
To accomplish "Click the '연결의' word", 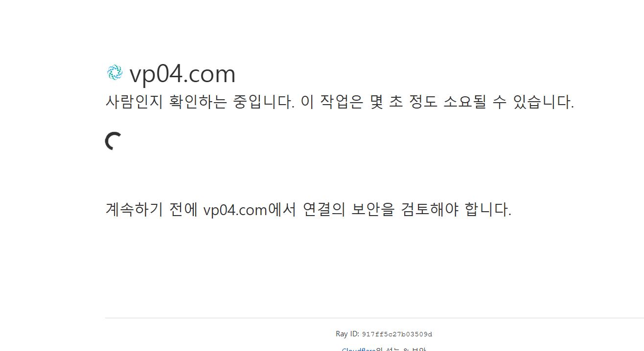I will [x=324, y=209].
